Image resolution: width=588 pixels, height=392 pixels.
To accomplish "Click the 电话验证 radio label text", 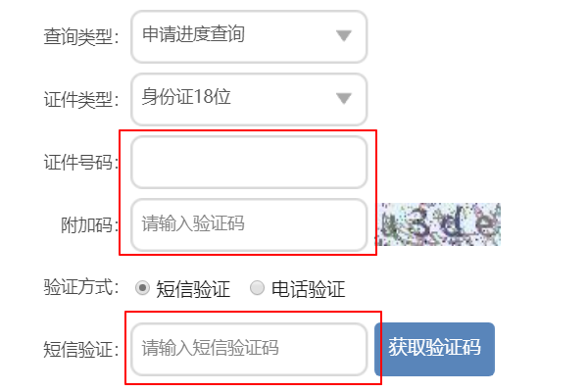I will pos(308,289).
